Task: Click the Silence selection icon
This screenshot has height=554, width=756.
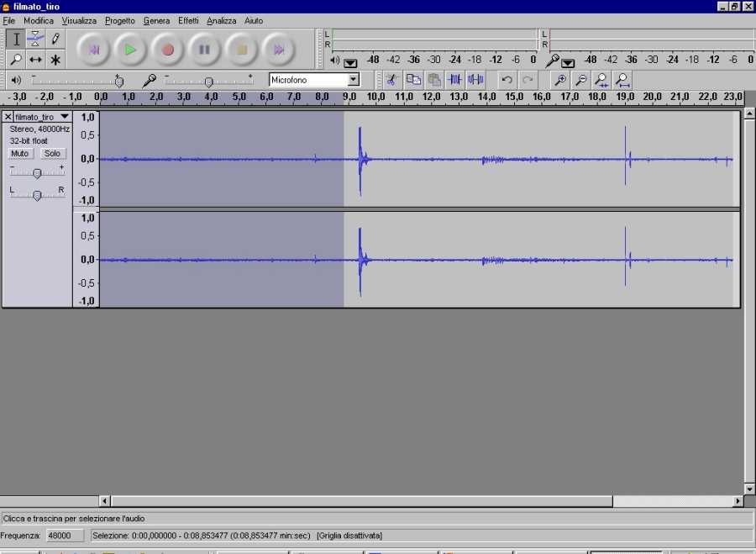Action: point(475,80)
